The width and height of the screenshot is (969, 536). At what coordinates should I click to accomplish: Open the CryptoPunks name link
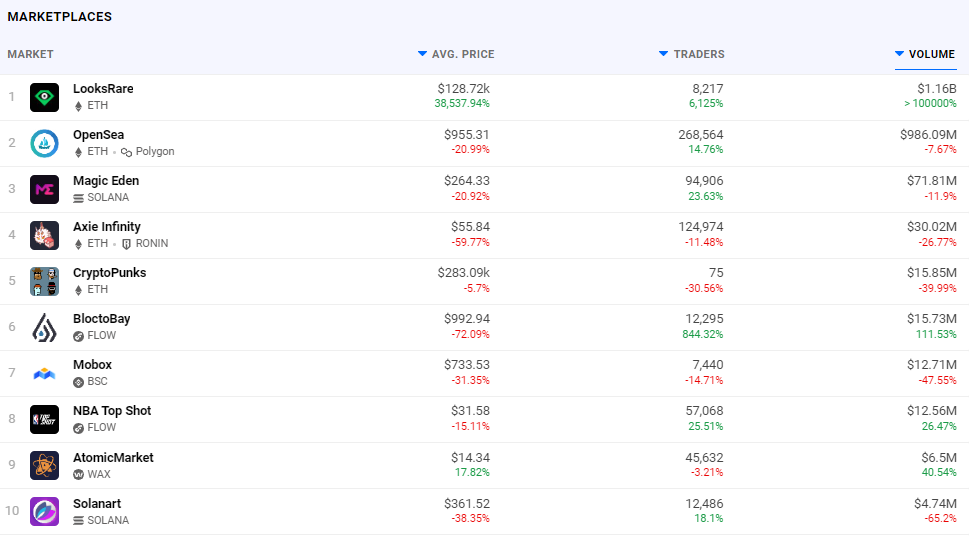click(x=109, y=273)
